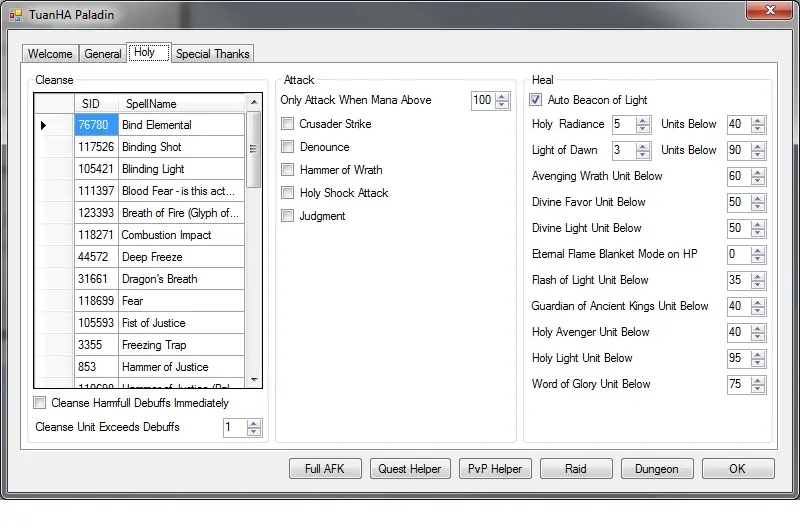
Task: Enable the Crusader Strike checkbox
Action: coord(288,124)
